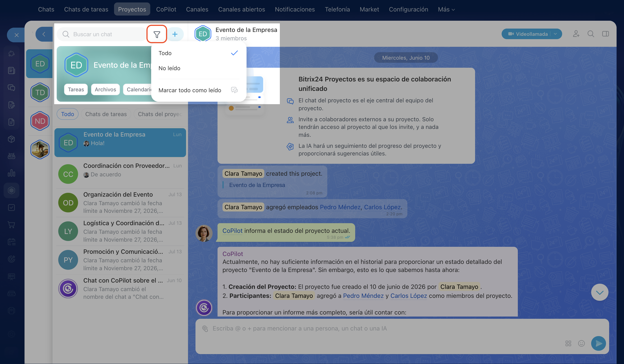Open the Telefonía top tab
Screen dimensions: 624x364
point(337,9)
